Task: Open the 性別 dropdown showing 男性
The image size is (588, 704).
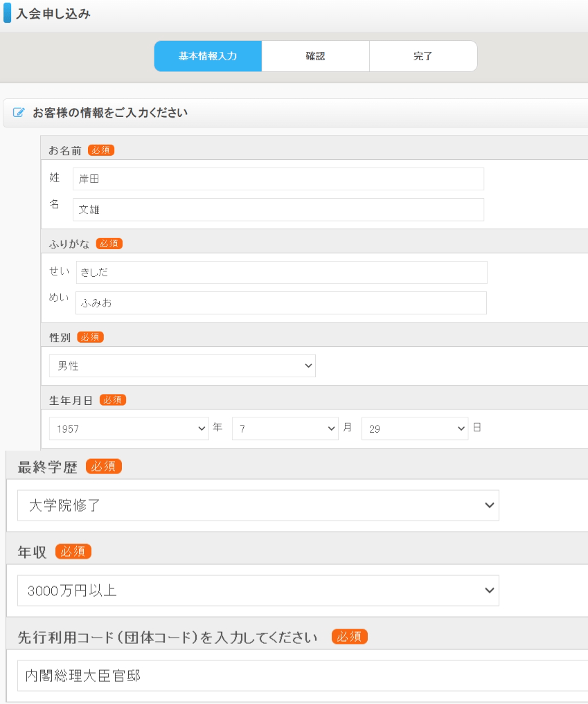Action: tap(182, 366)
